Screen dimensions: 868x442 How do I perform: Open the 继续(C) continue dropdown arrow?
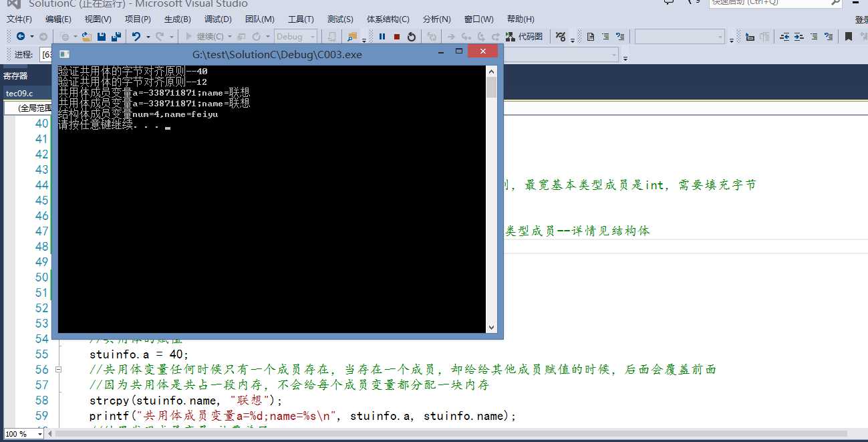tap(230, 37)
